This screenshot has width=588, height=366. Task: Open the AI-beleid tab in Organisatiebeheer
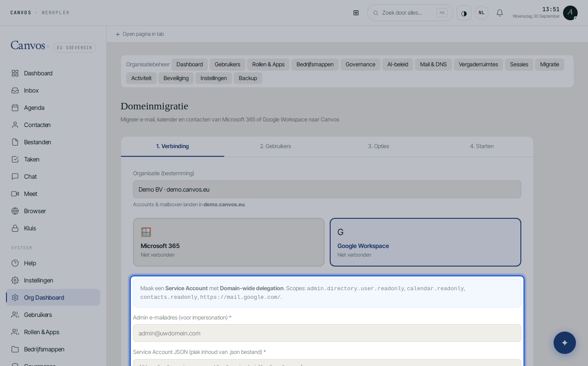pos(398,65)
